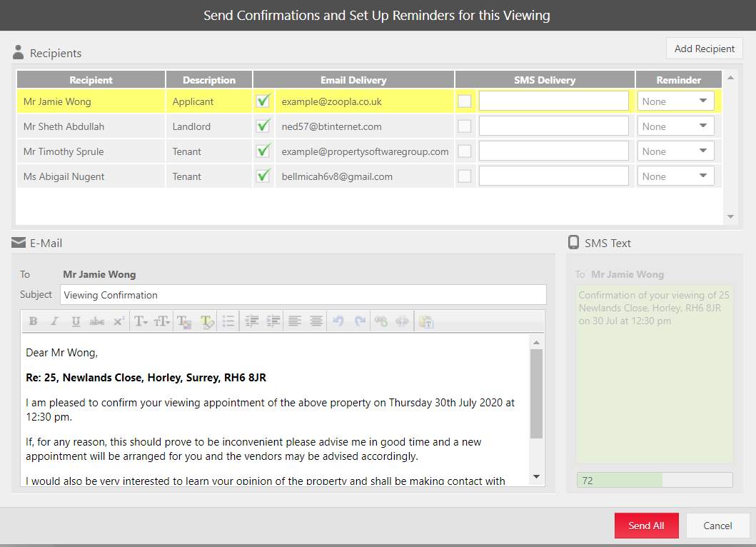Screen dimensions: 756x547
Task: Click the SMS Delivery column header
Action: pos(545,80)
